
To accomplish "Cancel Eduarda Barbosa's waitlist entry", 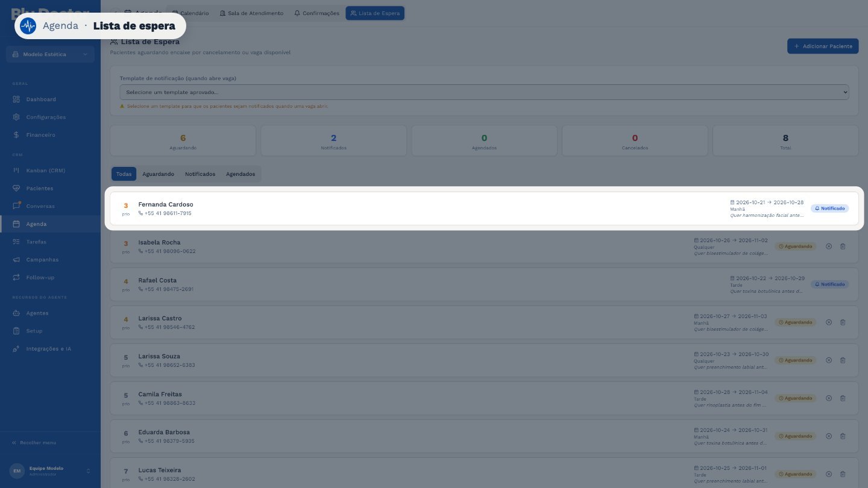I will click(828, 436).
